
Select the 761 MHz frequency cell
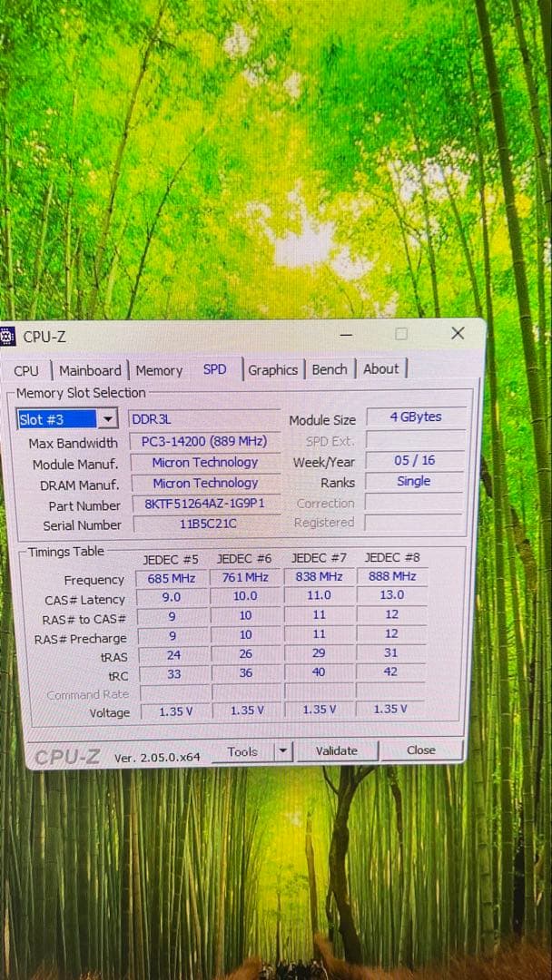[x=245, y=577]
